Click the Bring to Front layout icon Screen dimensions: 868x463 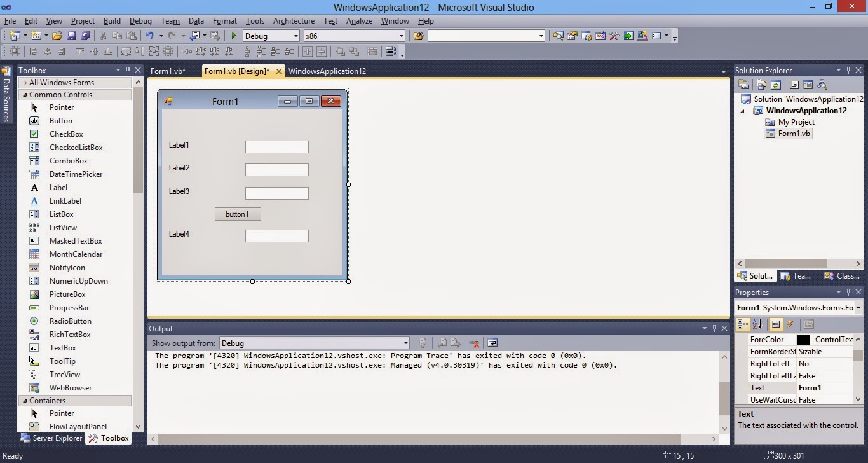[340, 52]
